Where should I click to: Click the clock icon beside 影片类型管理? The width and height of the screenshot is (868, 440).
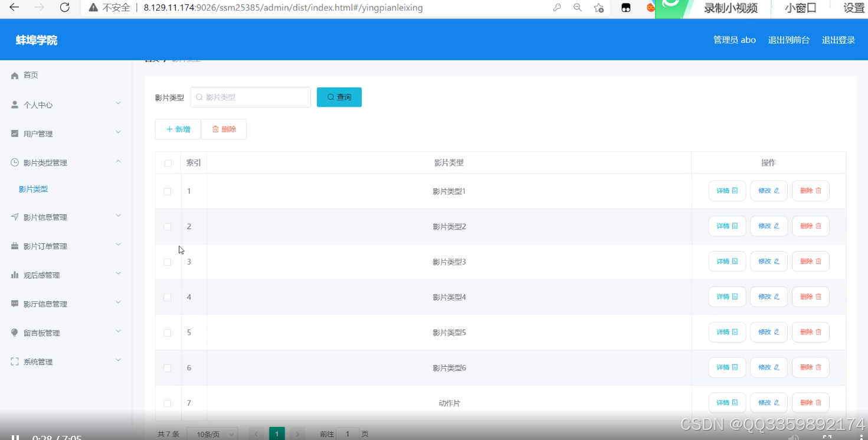pos(15,162)
